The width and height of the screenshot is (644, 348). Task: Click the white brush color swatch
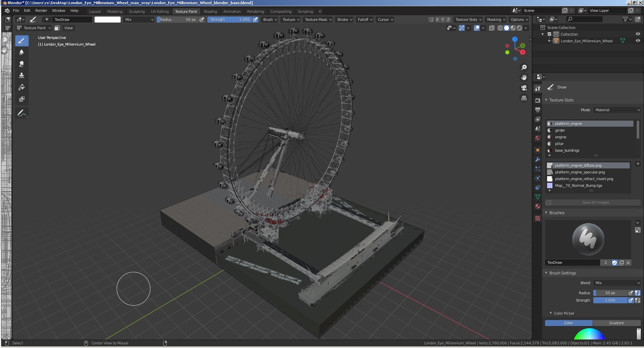click(x=107, y=19)
